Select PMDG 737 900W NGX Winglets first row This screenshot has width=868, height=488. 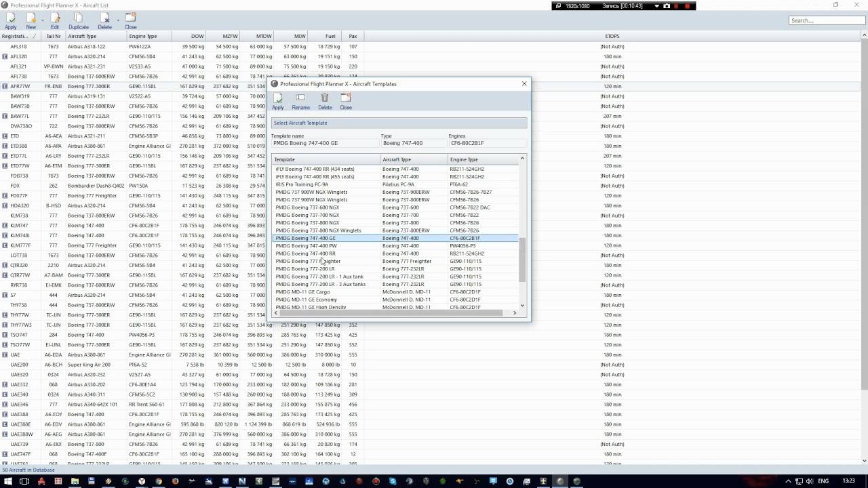[x=395, y=192]
